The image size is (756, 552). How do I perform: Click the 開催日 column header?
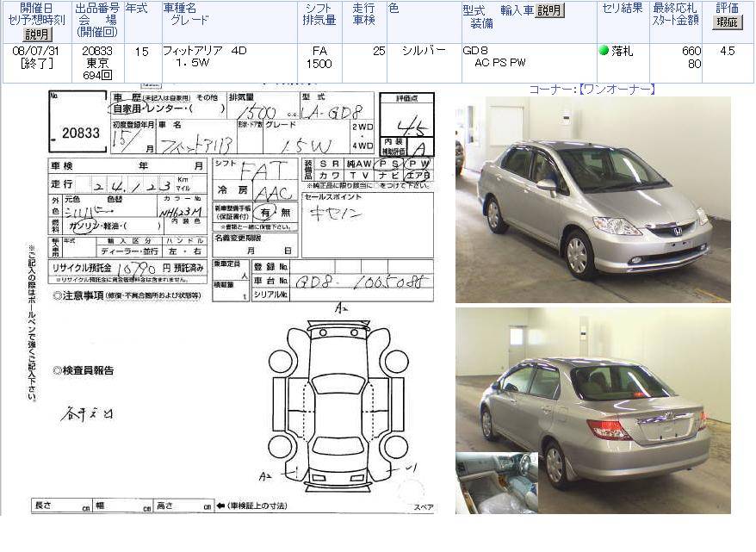(x=37, y=9)
